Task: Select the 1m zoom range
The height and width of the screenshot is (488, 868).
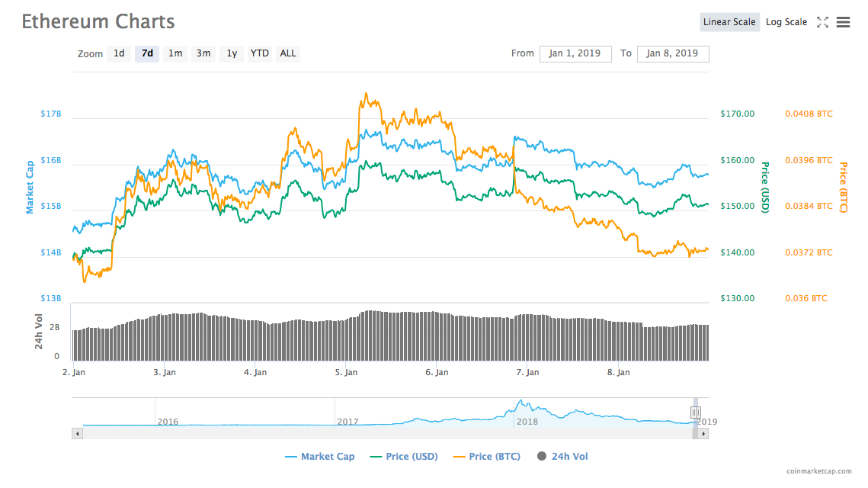Action: tap(175, 53)
